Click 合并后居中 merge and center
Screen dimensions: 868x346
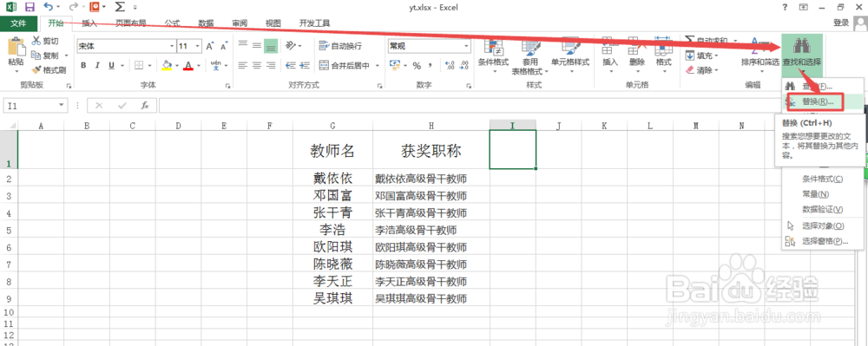pyautogui.click(x=345, y=65)
